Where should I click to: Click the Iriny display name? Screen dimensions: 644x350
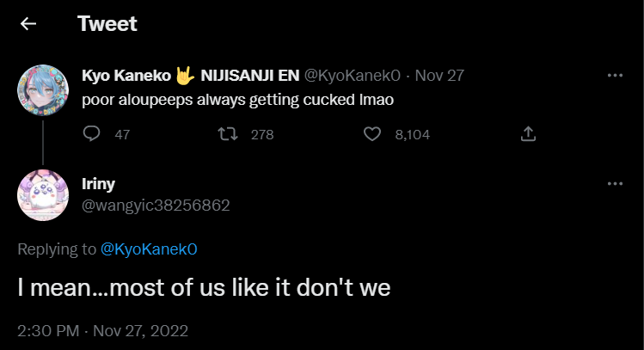click(98, 183)
